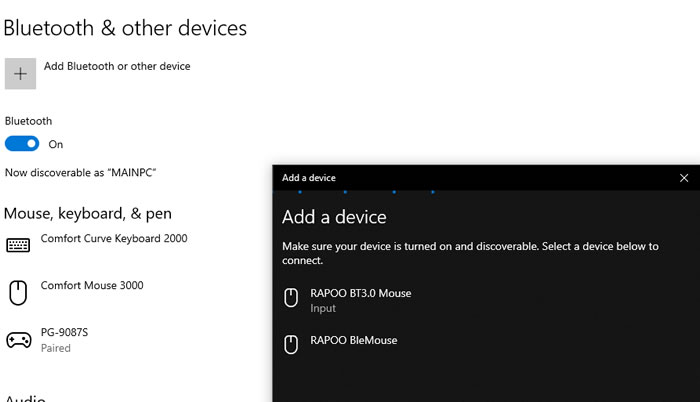Click the Mouse, keyboard, & pen heading
The height and width of the screenshot is (402, 700).
(88, 214)
